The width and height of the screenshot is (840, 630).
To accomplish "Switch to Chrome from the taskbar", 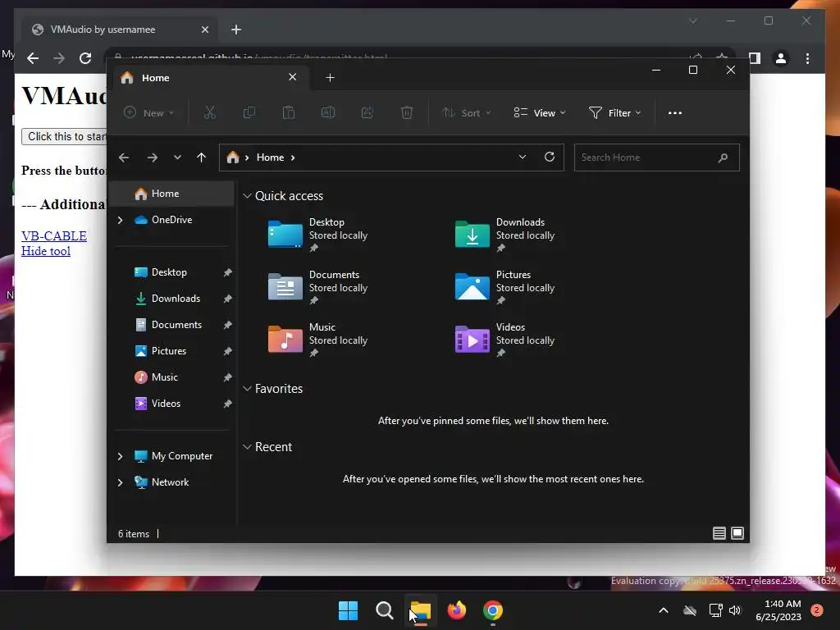I will [x=493, y=610].
